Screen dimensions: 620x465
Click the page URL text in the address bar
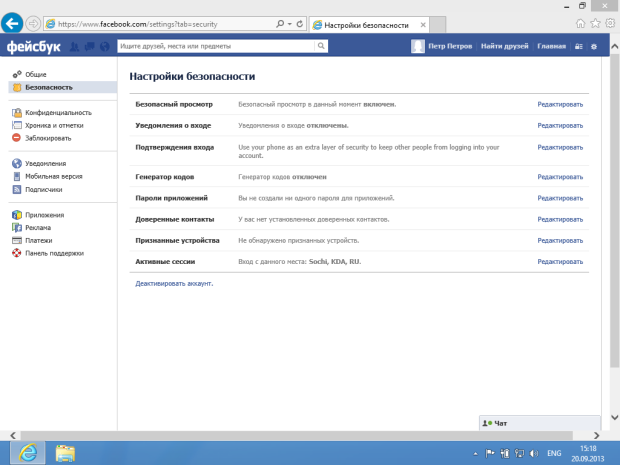click(x=138, y=24)
